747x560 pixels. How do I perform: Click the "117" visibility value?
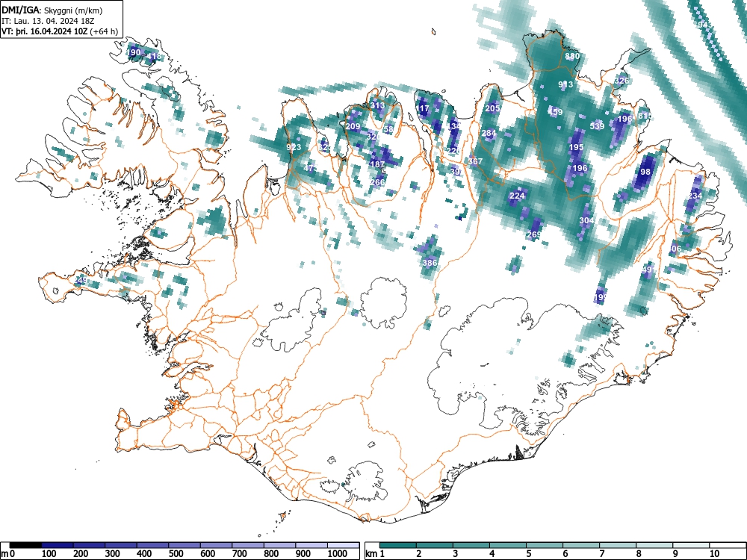(x=423, y=108)
